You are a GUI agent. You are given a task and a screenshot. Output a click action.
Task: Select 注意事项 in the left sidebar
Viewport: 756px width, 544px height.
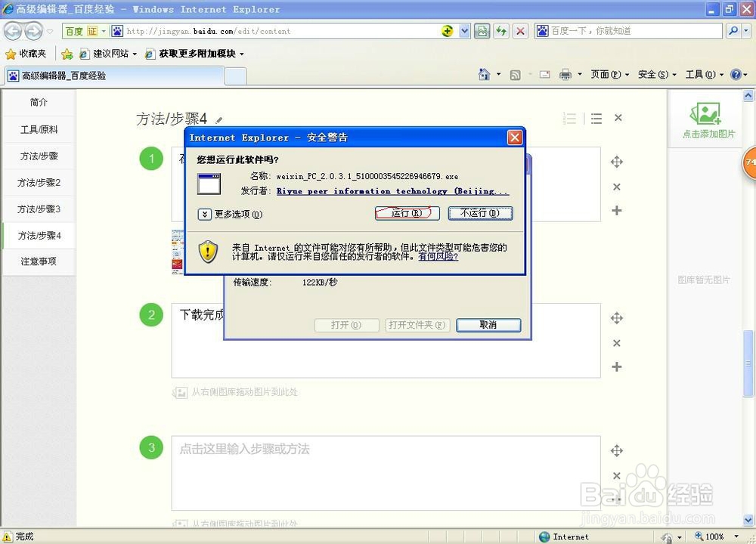39,261
